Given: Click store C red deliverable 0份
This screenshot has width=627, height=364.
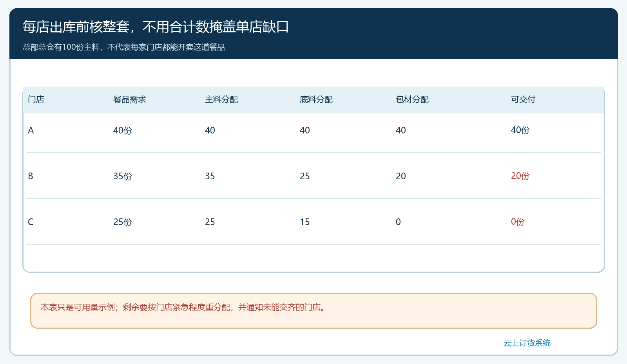Looking at the screenshot, I should click(518, 222).
